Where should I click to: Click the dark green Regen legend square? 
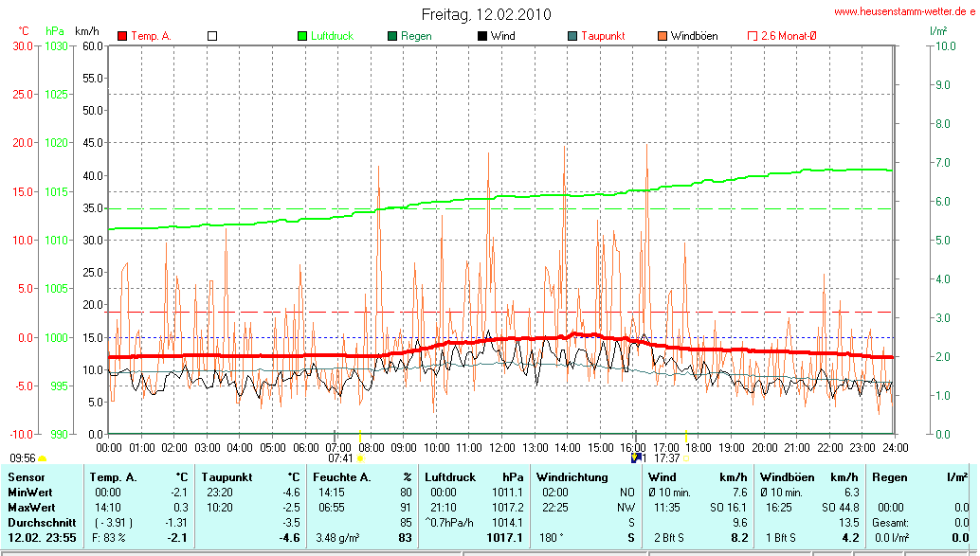click(392, 36)
